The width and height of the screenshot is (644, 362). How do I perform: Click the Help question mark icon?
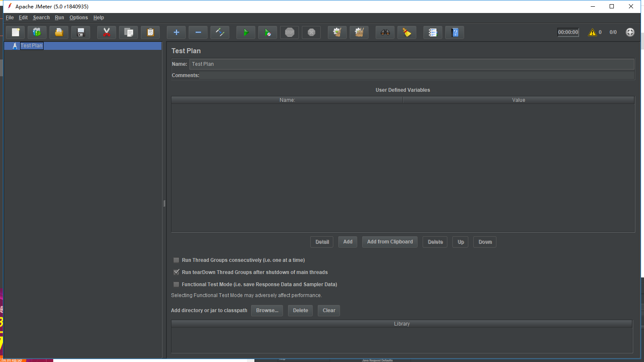(x=454, y=32)
